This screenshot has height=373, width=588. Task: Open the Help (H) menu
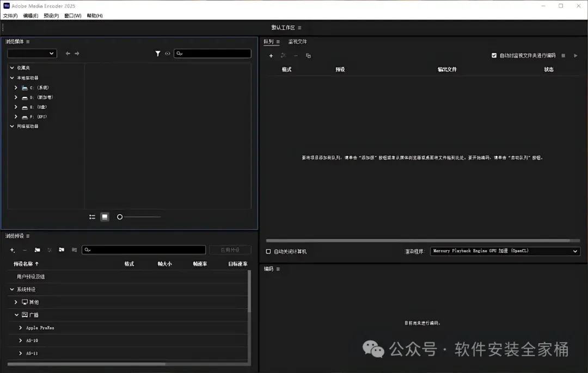95,16
